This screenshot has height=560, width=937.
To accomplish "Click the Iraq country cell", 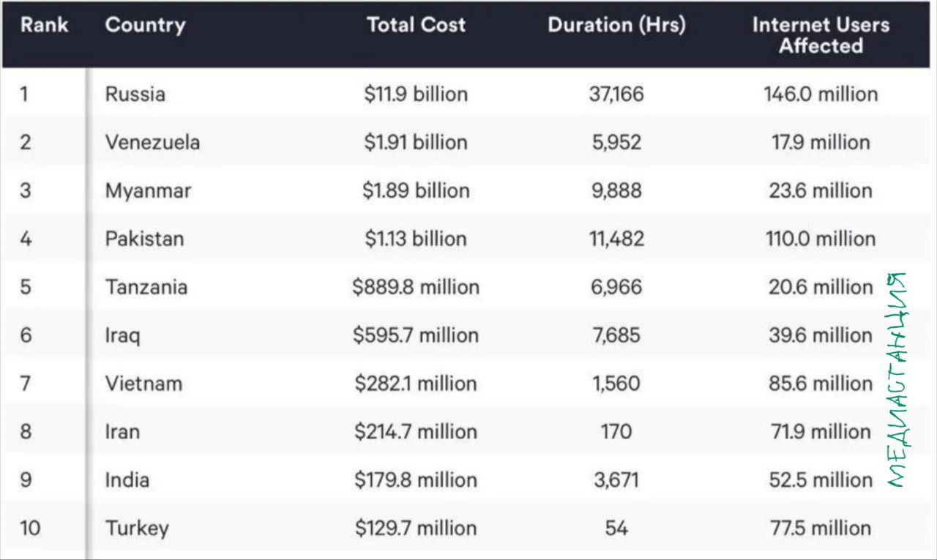I will (x=122, y=335).
